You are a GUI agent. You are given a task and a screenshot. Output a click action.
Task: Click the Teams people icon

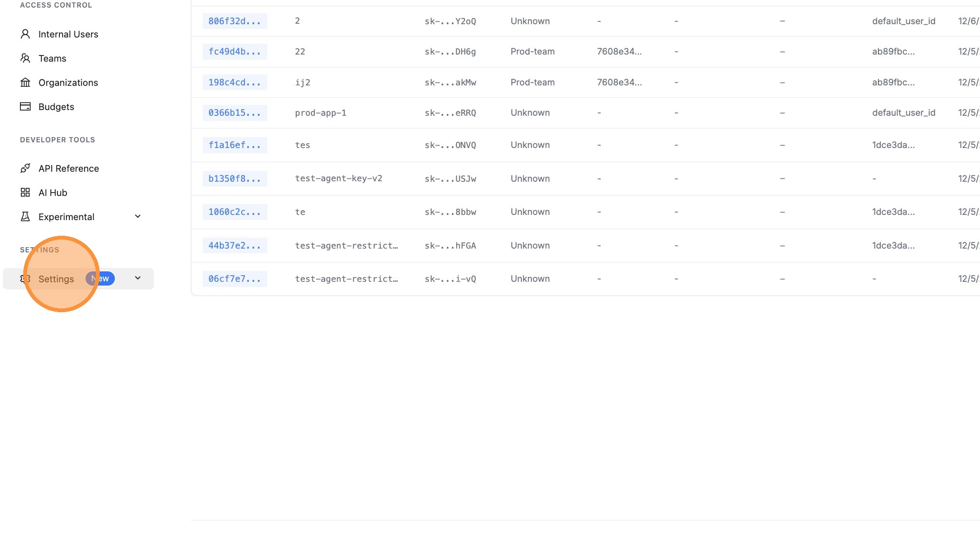25,58
